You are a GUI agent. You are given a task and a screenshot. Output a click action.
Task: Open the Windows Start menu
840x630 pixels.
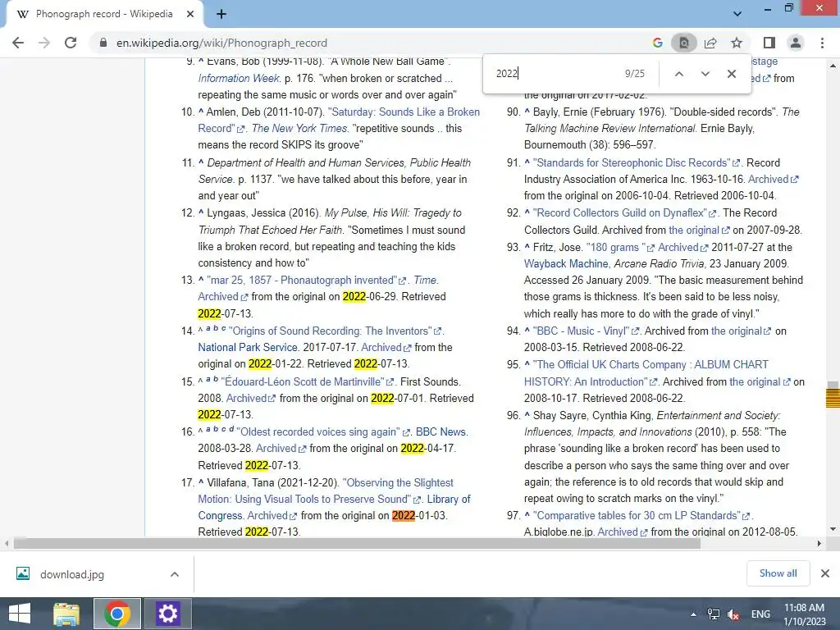(20, 614)
